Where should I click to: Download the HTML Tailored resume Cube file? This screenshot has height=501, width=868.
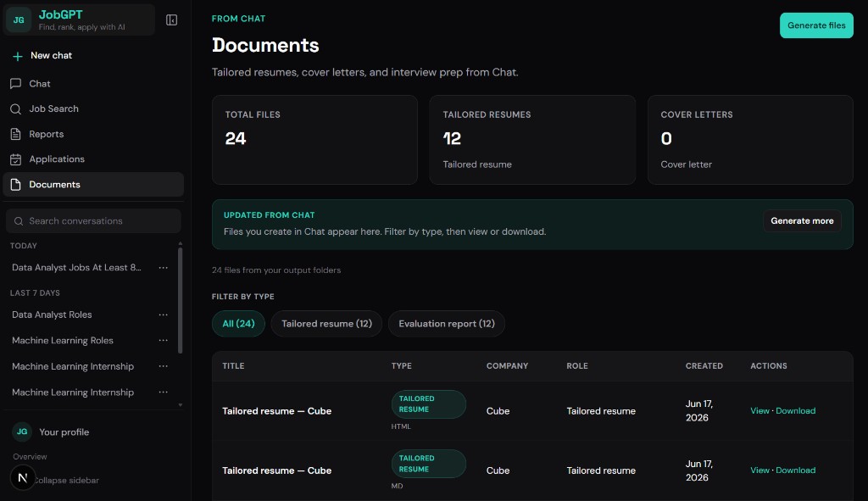[x=795, y=411]
